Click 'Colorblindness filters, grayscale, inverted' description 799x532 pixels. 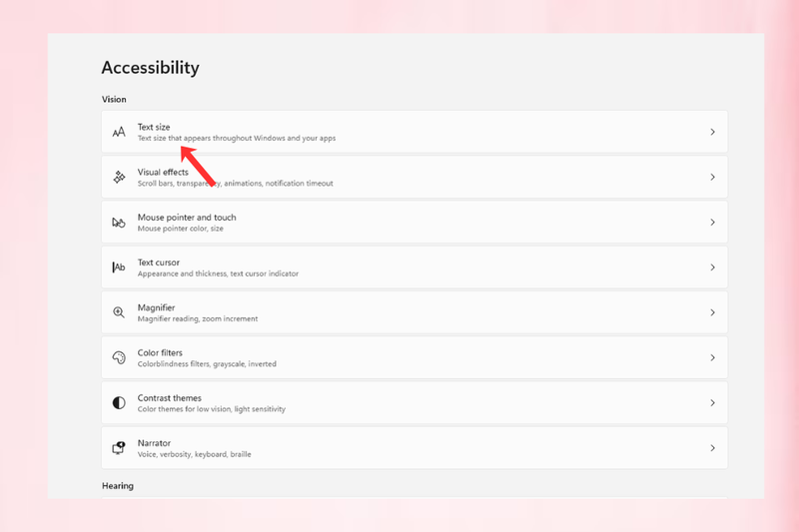pos(207,364)
